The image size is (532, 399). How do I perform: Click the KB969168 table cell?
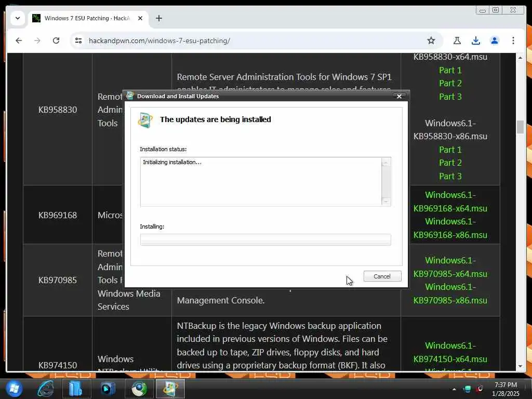58,215
